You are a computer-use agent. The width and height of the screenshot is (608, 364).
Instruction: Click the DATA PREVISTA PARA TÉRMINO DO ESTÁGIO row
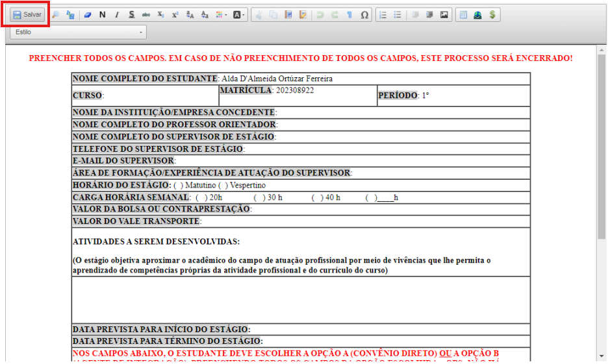(x=301, y=341)
